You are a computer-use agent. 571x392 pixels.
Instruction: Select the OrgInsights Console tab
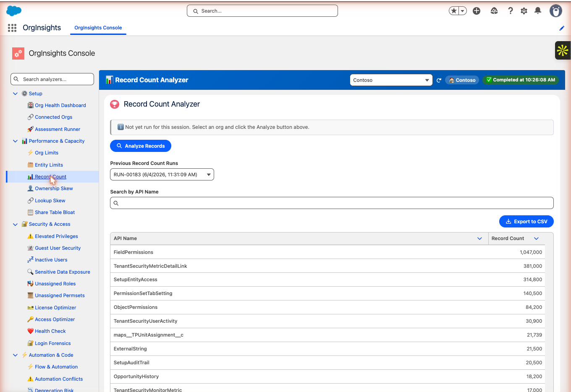(x=98, y=28)
